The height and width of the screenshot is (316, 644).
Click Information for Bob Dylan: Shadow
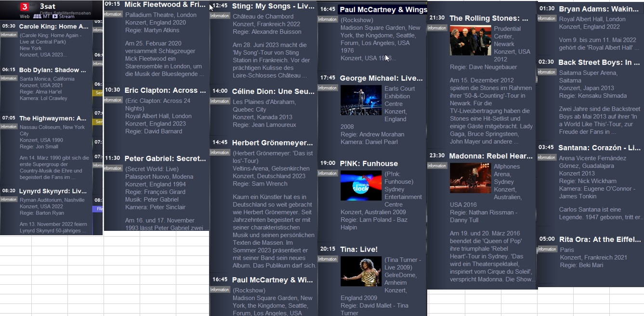(x=9, y=78)
